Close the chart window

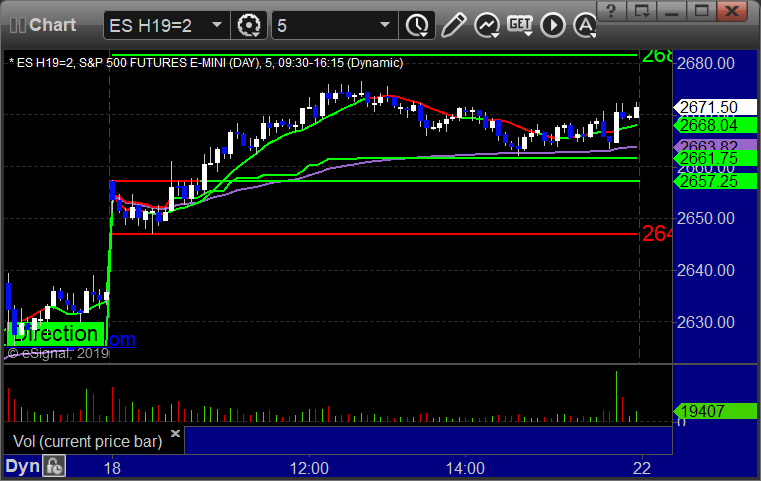click(732, 11)
